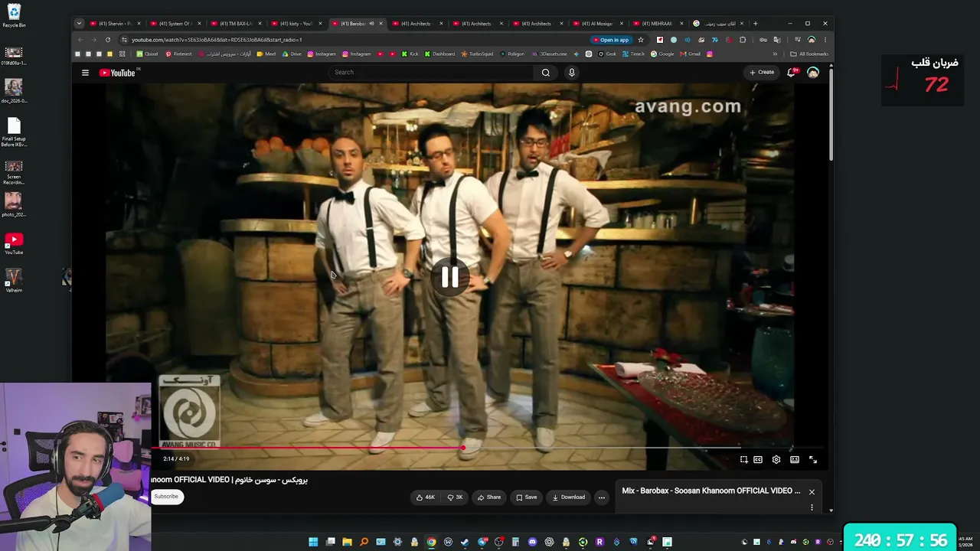Click the browser address bar URL
The image size is (980, 551).
217,40
